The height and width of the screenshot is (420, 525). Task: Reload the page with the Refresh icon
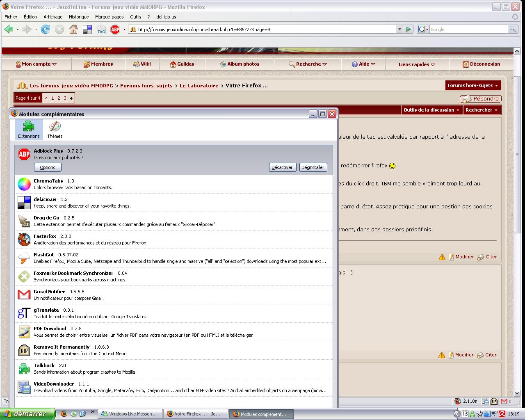tap(46, 29)
